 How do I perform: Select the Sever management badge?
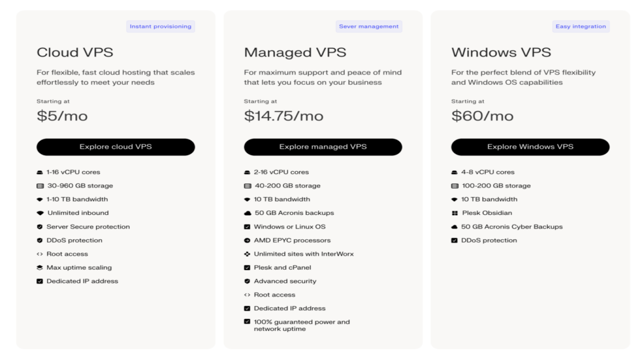click(x=369, y=26)
